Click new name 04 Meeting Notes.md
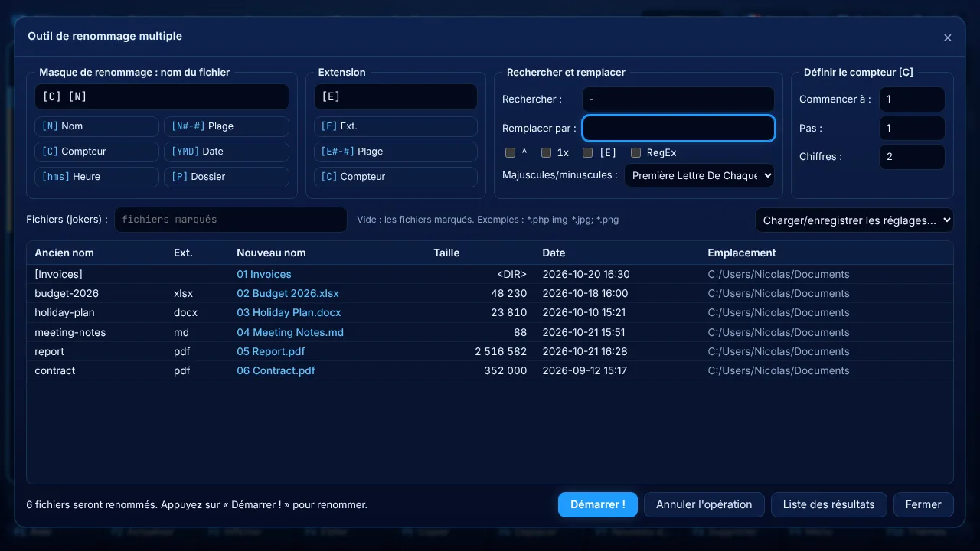Screen dimensions: 980x551 [290, 333]
